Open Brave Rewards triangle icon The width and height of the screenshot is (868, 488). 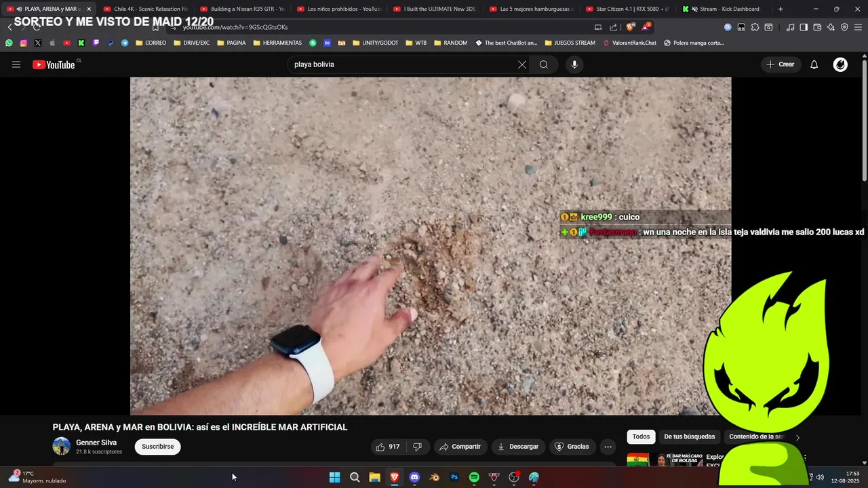coord(646,27)
